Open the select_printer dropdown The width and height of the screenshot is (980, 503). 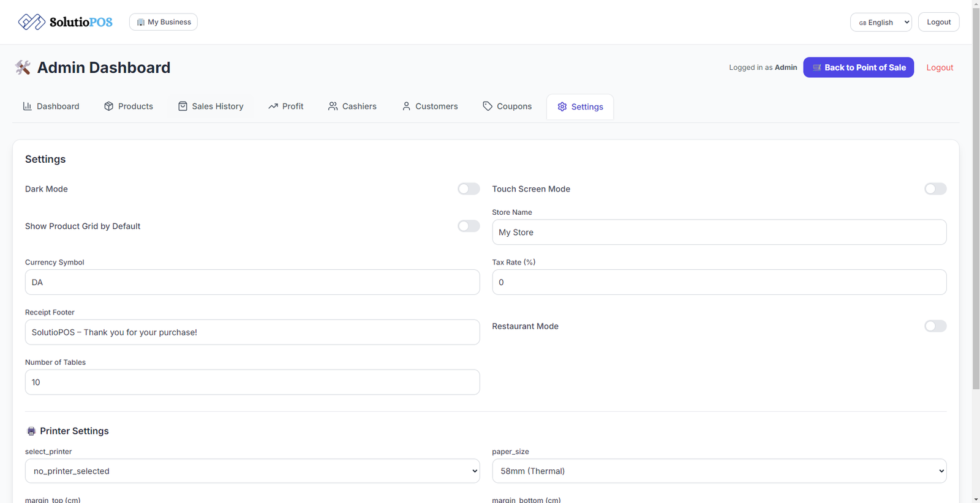252,471
